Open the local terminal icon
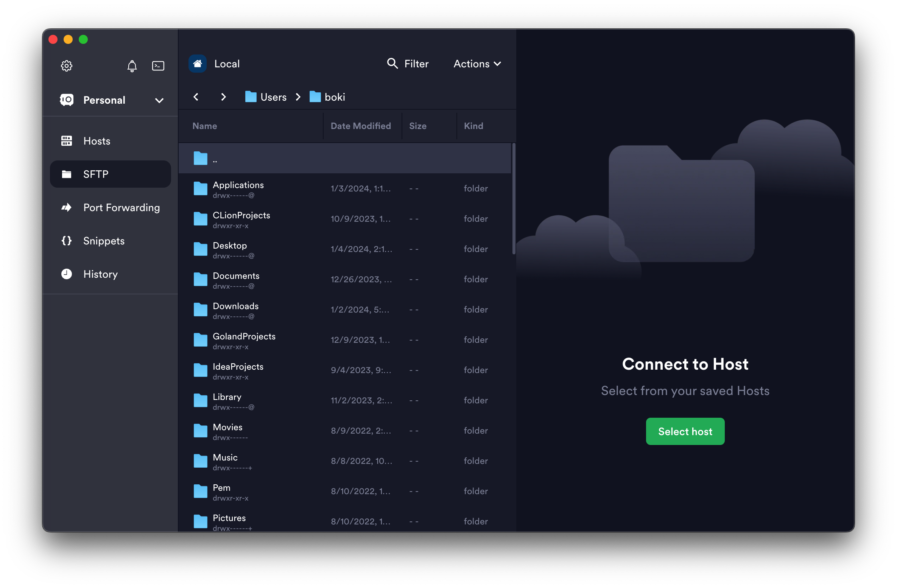Image resolution: width=897 pixels, height=588 pixels. 158,66
